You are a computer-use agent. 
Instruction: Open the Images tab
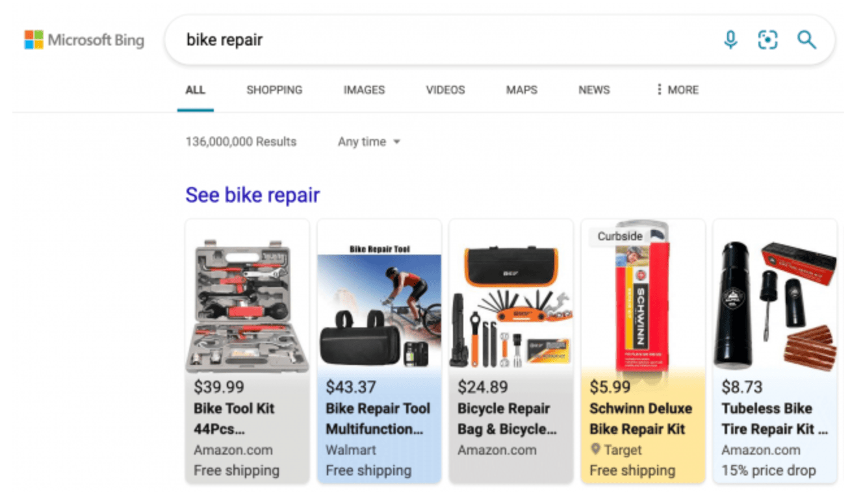pyautogui.click(x=364, y=90)
